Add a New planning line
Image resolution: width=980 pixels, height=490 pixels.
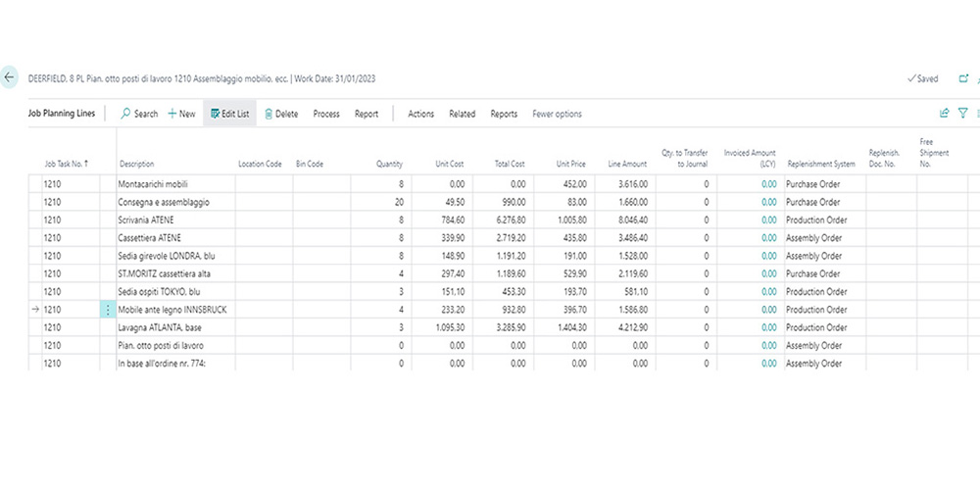coord(181,114)
